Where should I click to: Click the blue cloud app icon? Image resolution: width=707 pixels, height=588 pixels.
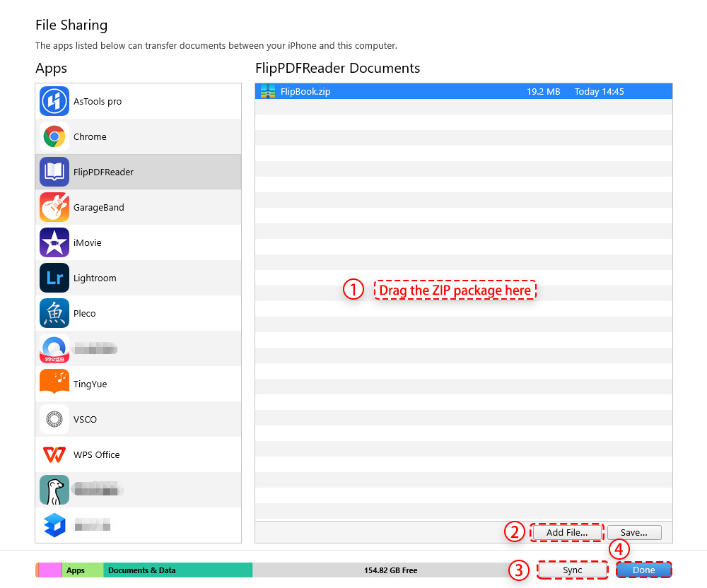(x=54, y=348)
